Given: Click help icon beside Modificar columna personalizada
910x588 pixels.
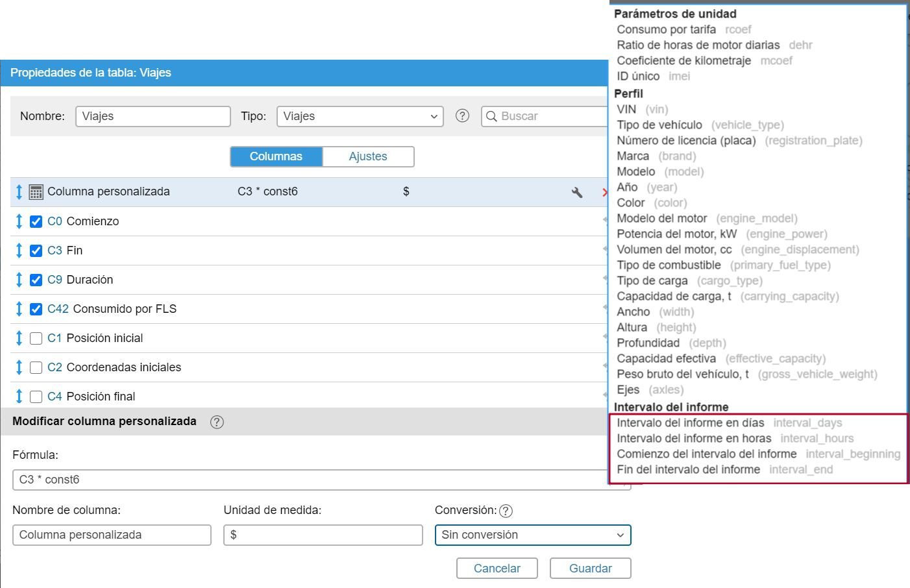Looking at the screenshot, I should pyautogui.click(x=217, y=422).
